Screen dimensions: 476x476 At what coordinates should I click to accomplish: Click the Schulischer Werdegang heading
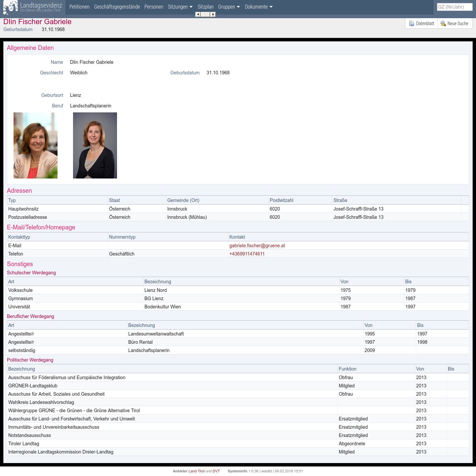coord(31,273)
